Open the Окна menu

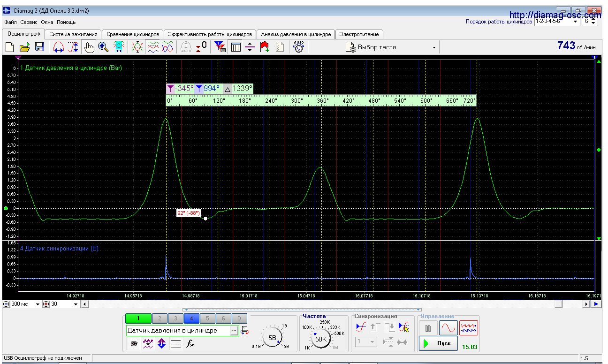coord(47,22)
